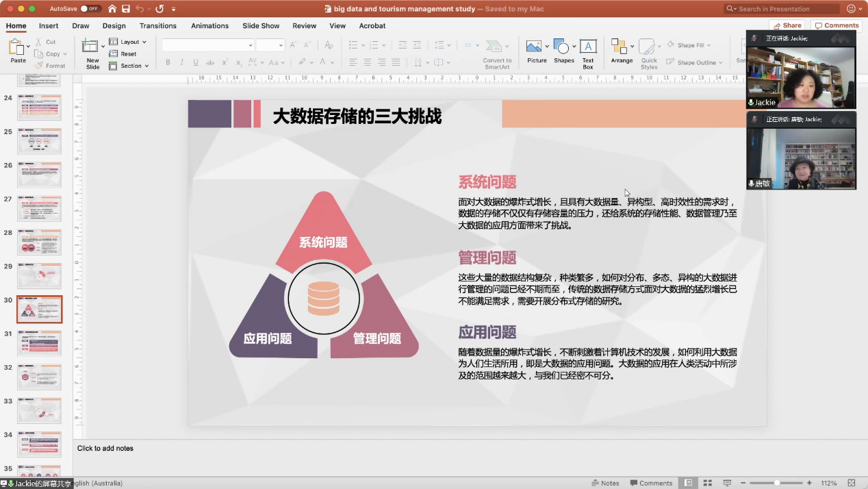Select slide 31 thumbnail

pos(40,342)
